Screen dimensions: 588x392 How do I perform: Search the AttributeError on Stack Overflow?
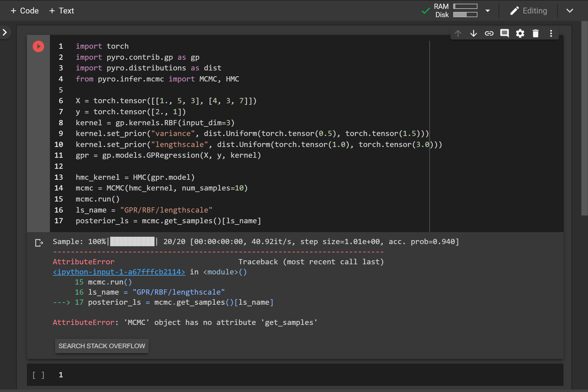(101, 346)
